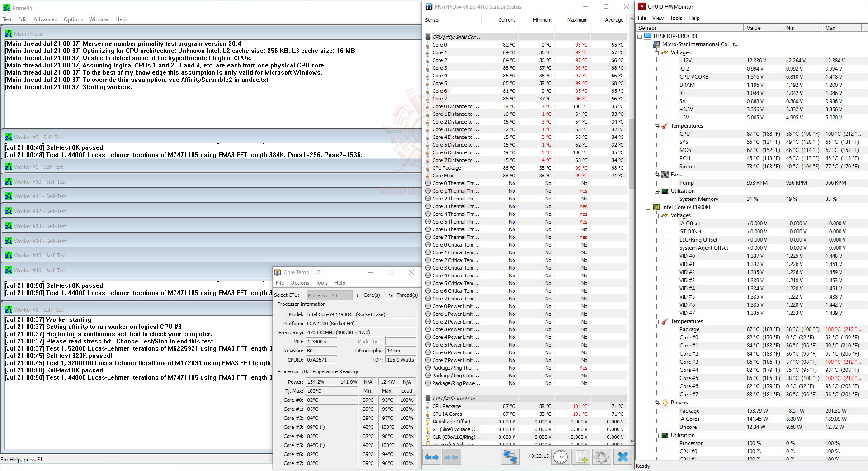This screenshot has height=471, width=868.
Task: Open the Select CPU dropdown in Core Temp
Action: pos(329,295)
